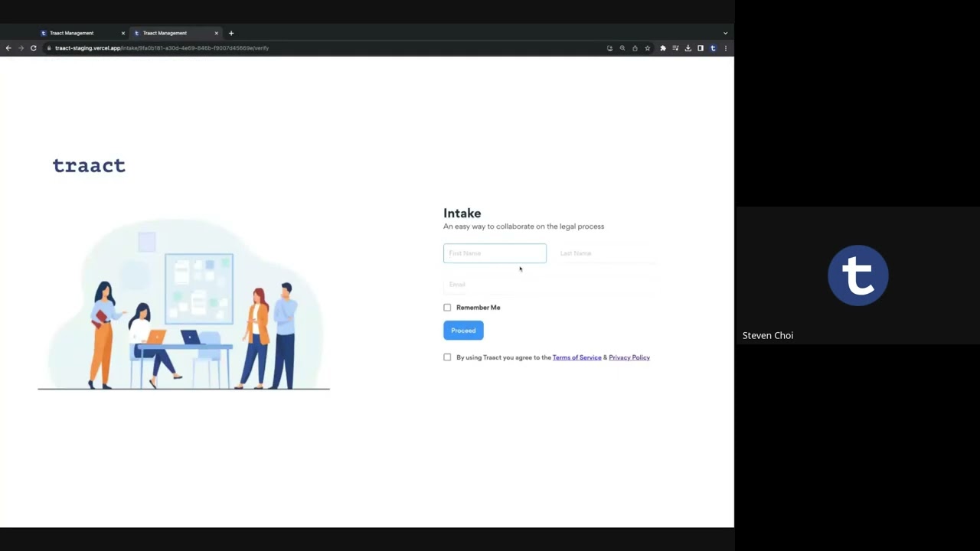Image resolution: width=980 pixels, height=551 pixels.
Task: Open the Terms of Service link
Action: tap(577, 357)
